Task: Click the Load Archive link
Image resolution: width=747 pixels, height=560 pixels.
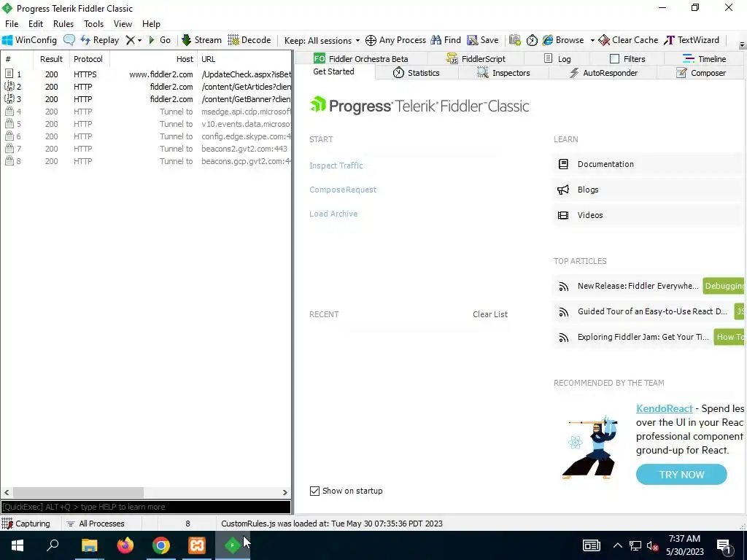Action: coord(333,214)
